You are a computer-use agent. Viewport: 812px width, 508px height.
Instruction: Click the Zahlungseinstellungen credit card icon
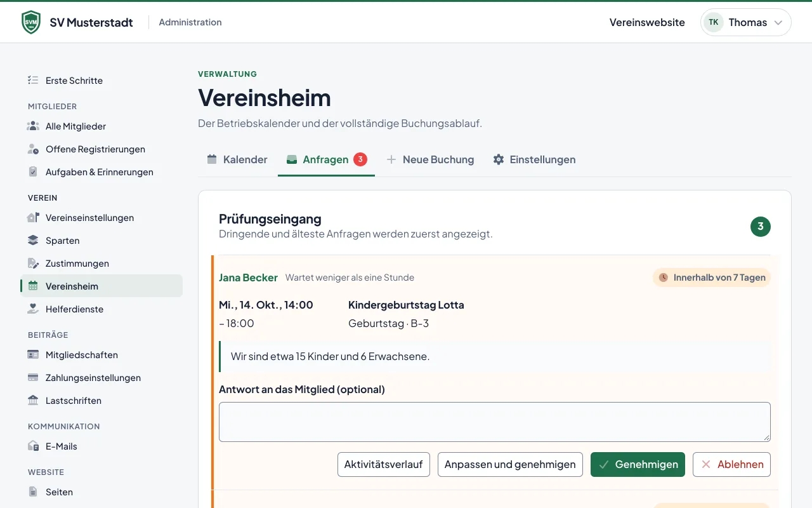click(x=33, y=378)
